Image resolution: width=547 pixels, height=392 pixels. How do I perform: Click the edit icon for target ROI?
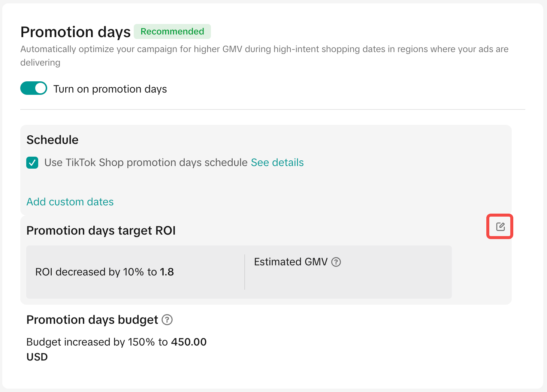pyautogui.click(x=500, y=227)
